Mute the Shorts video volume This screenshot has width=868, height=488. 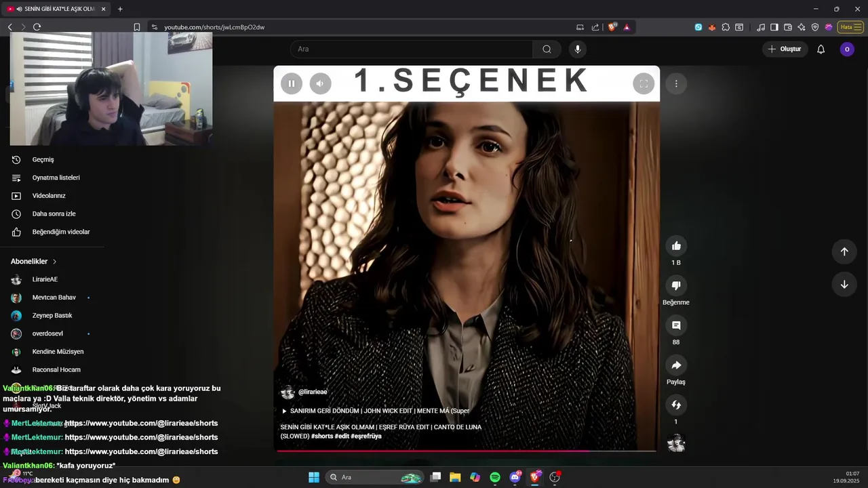point(321,83)
